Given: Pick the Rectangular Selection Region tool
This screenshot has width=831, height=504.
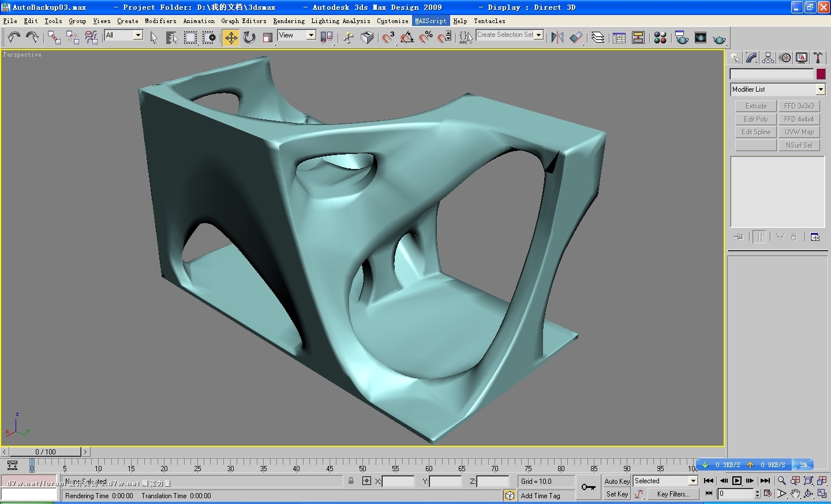Looking at the screenshot, I should click(190, 37).
